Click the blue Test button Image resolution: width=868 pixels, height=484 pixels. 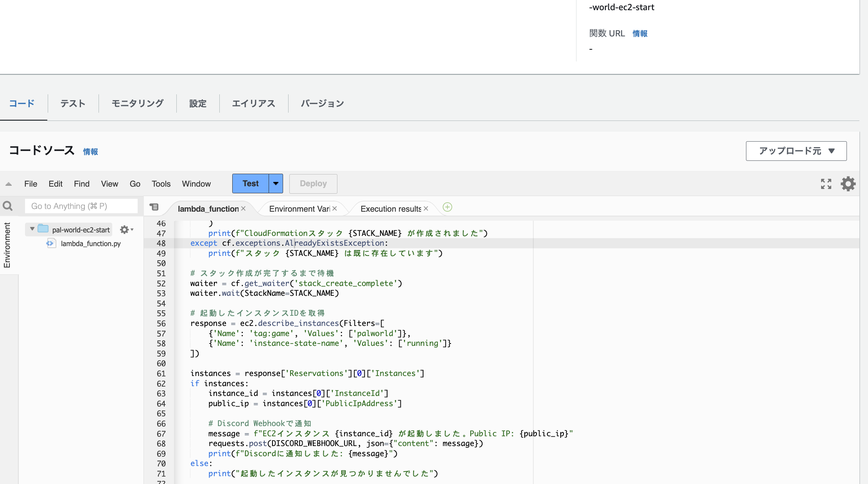click(250, 184)
